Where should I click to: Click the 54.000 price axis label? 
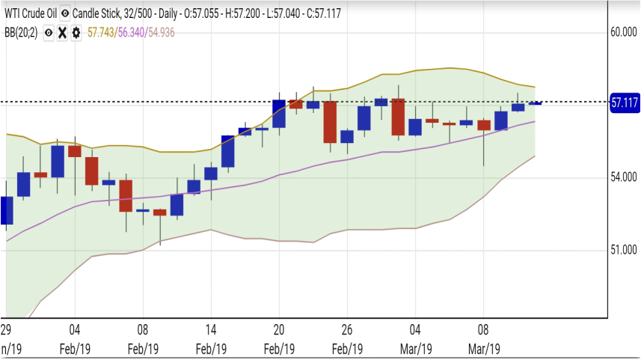pos(623,177)
